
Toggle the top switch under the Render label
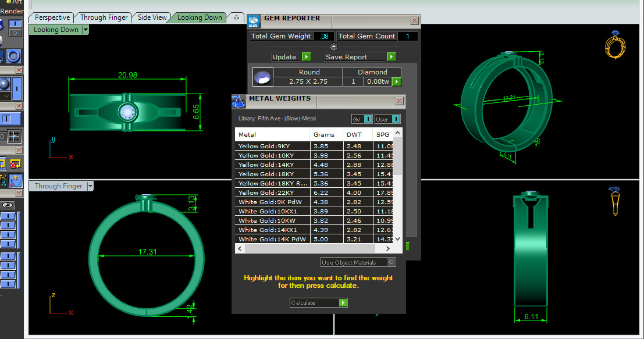[15, 24]
